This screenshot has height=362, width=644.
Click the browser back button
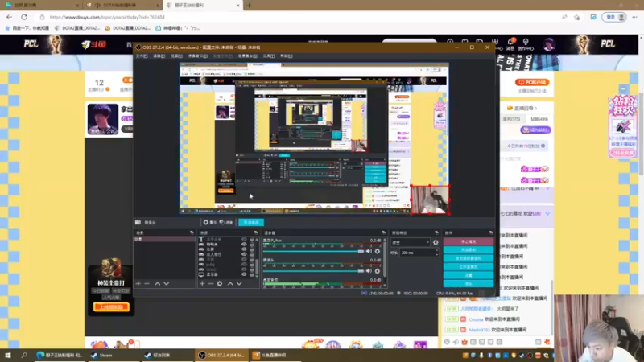tap(9, 17)
